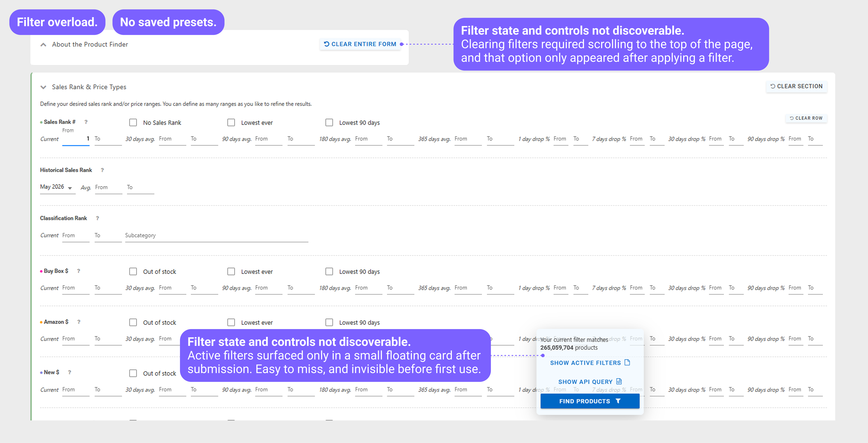868x443 pixels.
Task: Show help for Buy Box $
Action: (x=79, y=271)
